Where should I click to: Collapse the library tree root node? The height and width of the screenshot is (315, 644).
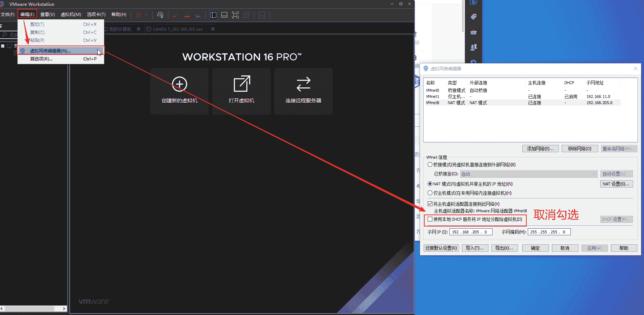pos(3,46)
